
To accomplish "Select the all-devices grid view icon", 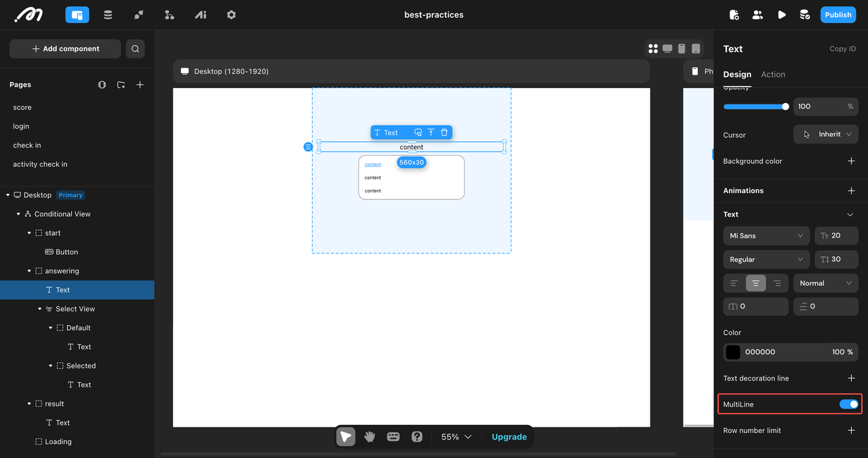I will (653, 49).
